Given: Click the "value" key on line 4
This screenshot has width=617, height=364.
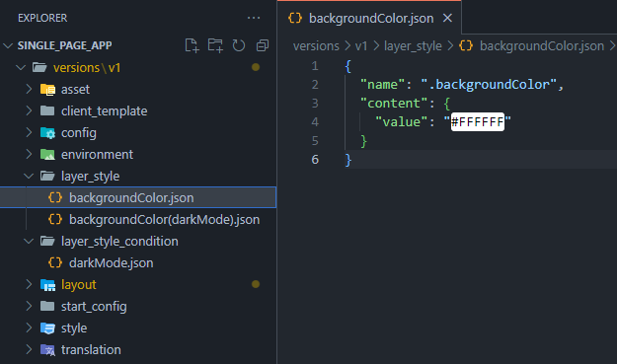Looking at the screenshot, I should tap(401, 122).
